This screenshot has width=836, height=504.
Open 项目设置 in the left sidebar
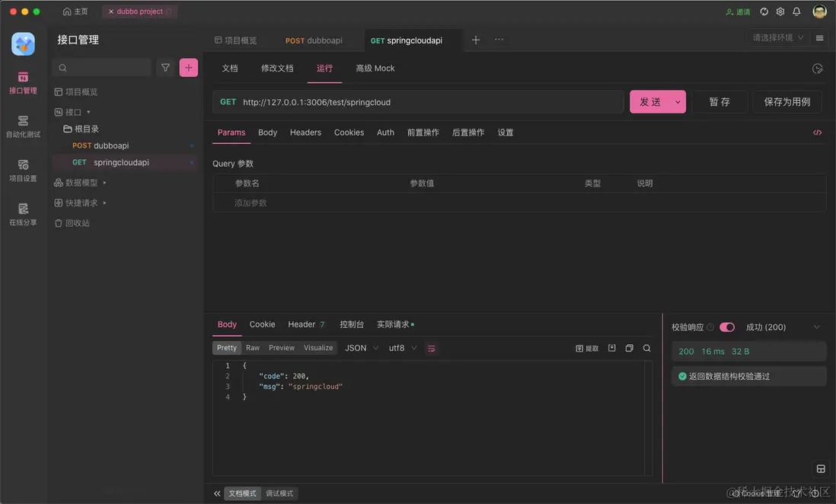[23, 170]
